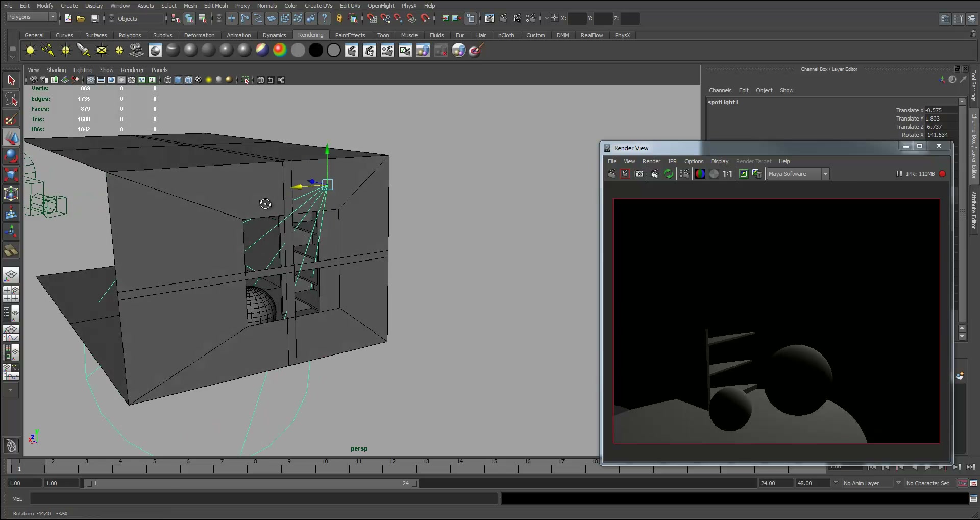Click frame 10 on the time slider

[325, 465]
